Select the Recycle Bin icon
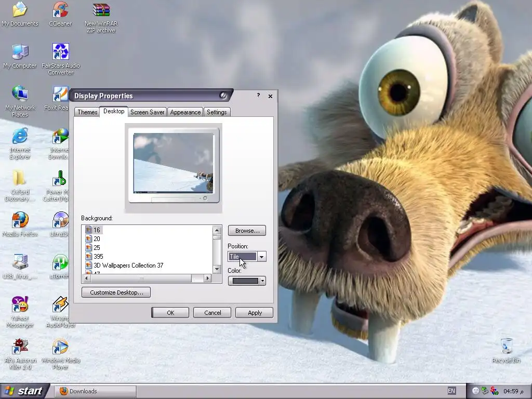This screenshot has height=399, width=532. tap(506, 351)
